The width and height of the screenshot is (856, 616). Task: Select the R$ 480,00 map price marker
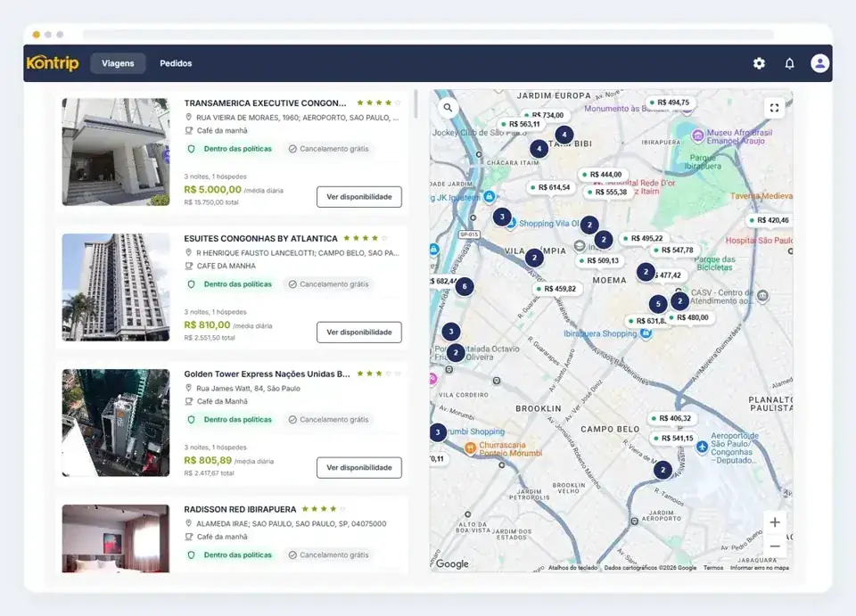coord(689,317)
